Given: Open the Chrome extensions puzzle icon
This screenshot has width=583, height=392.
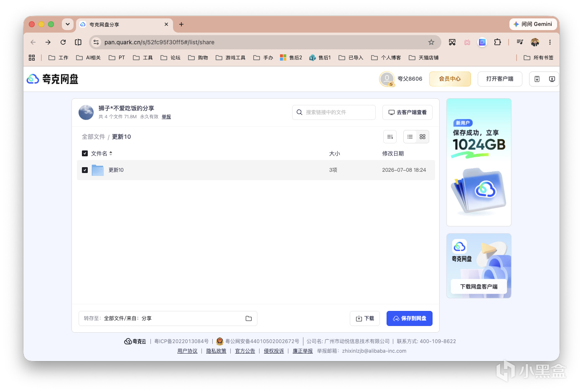Looking at the screenshot, I should coord(497,42).
